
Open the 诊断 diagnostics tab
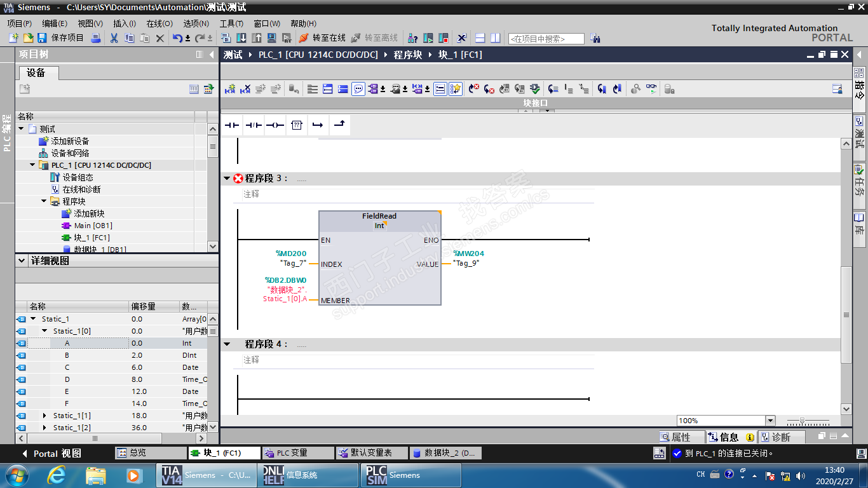782,437
